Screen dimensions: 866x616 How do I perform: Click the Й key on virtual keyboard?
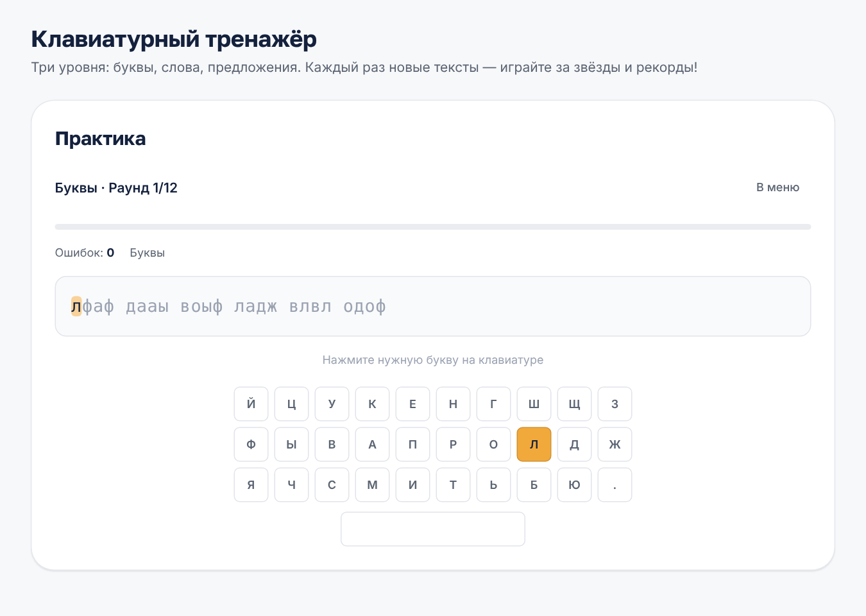coord(251,404)
